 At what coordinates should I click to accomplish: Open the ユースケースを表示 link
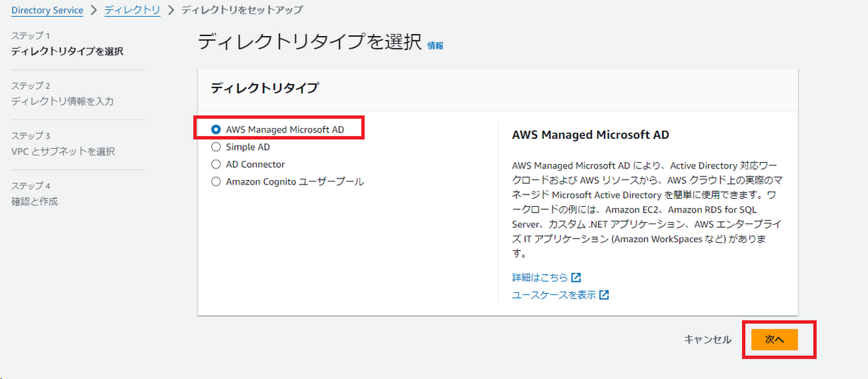pyautogui.click(x=554, y=294)
